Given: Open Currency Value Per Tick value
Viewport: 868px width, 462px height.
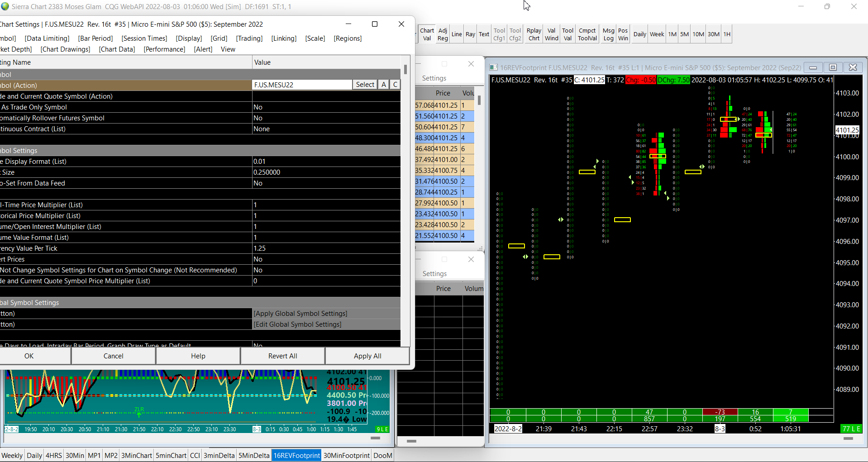Looking at the screenshot, I should pyautogui.click(x=326, y=248).
